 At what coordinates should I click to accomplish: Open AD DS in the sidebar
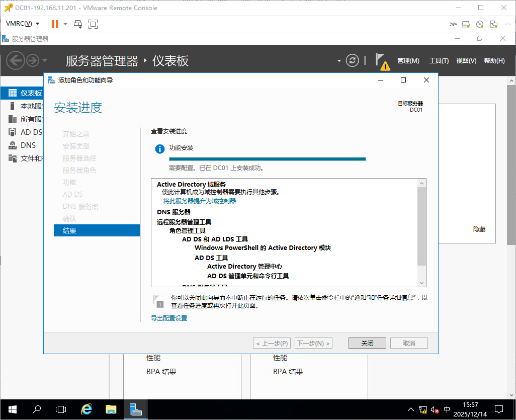[22, 132]
